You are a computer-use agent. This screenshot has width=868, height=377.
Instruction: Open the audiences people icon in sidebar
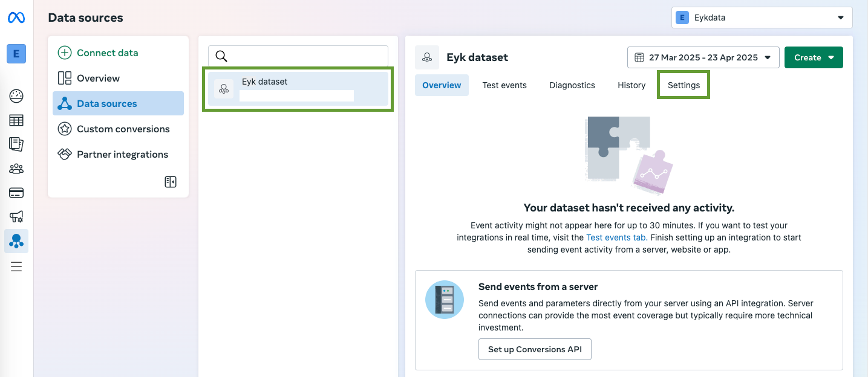[x=16, y=169]
